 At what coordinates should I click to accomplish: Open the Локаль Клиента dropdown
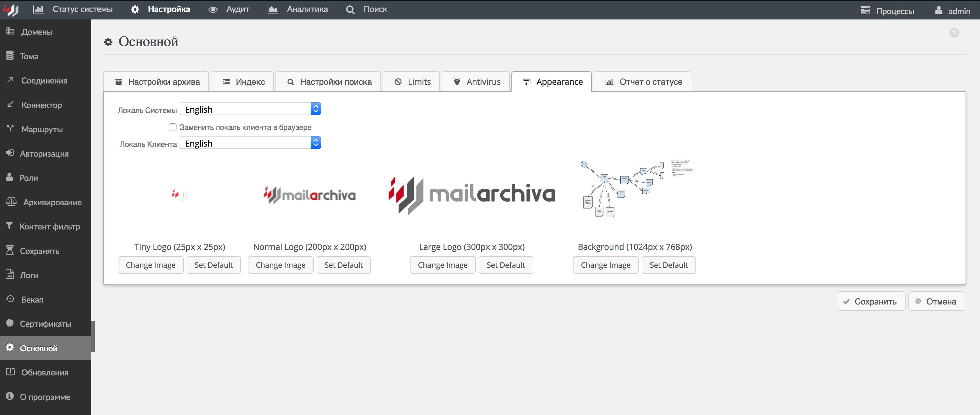[x=250, y=143]
